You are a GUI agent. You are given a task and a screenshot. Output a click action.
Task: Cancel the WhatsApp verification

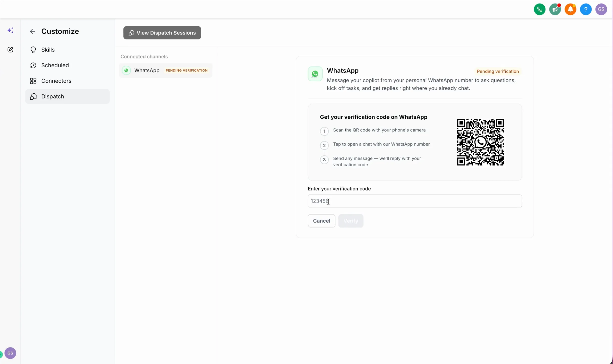(321, 221)
